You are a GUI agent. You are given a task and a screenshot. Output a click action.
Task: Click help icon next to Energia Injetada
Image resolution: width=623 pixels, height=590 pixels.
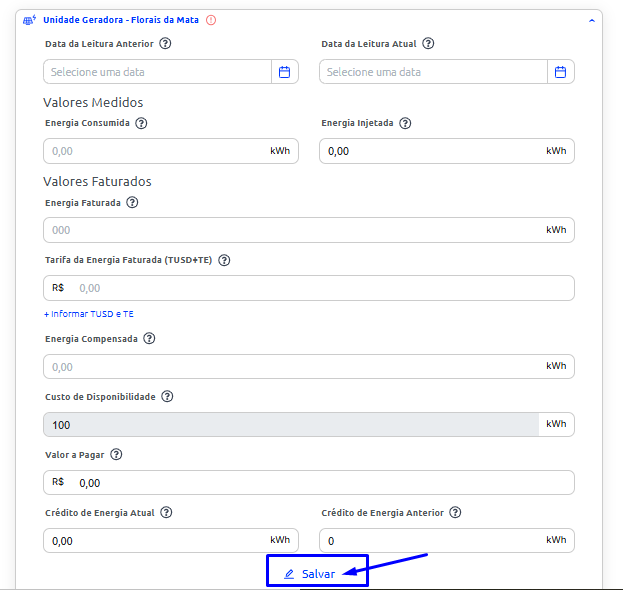coord(405,123)
